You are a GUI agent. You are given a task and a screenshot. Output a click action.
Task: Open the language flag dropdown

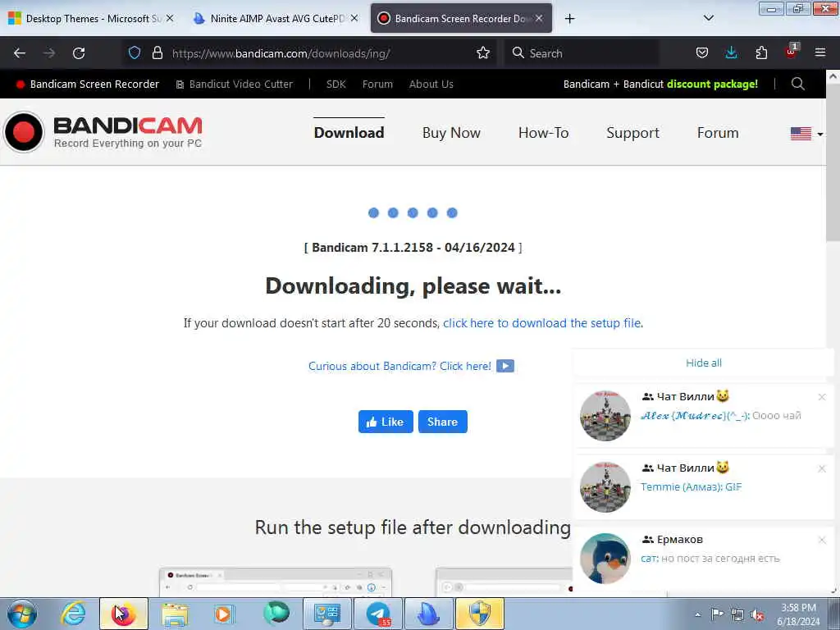pos(807,134)
